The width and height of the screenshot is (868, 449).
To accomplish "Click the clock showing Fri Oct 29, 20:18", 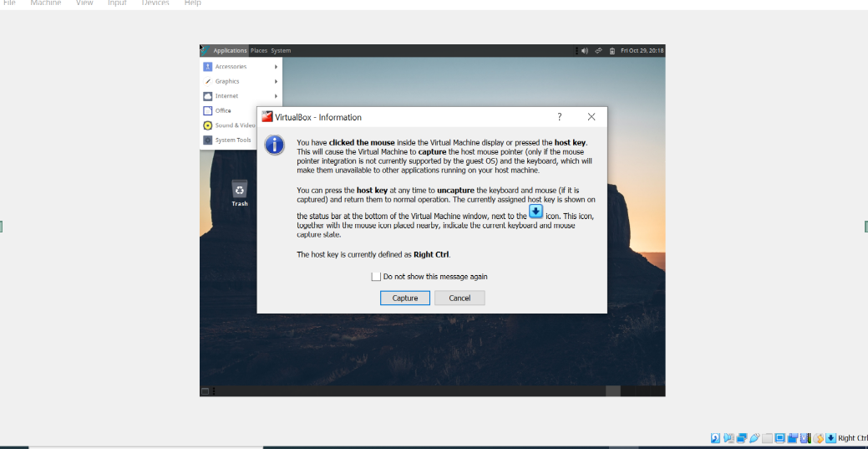I will pos(642,50).
